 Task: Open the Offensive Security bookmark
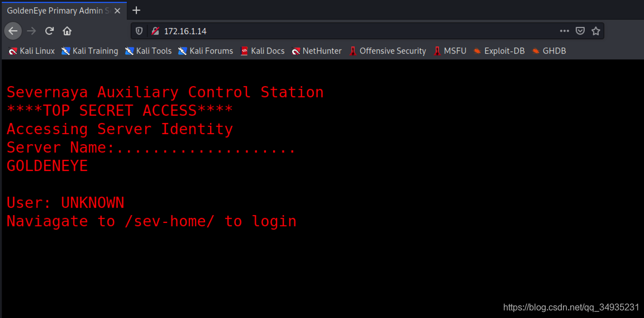click(388, 51)
